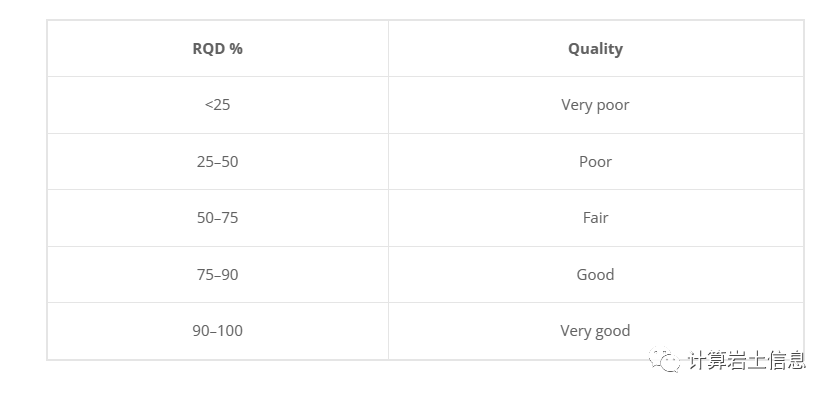Click the word Very in Very poor
This screenshot has width=833, height=396.
[x=577, y=105]
